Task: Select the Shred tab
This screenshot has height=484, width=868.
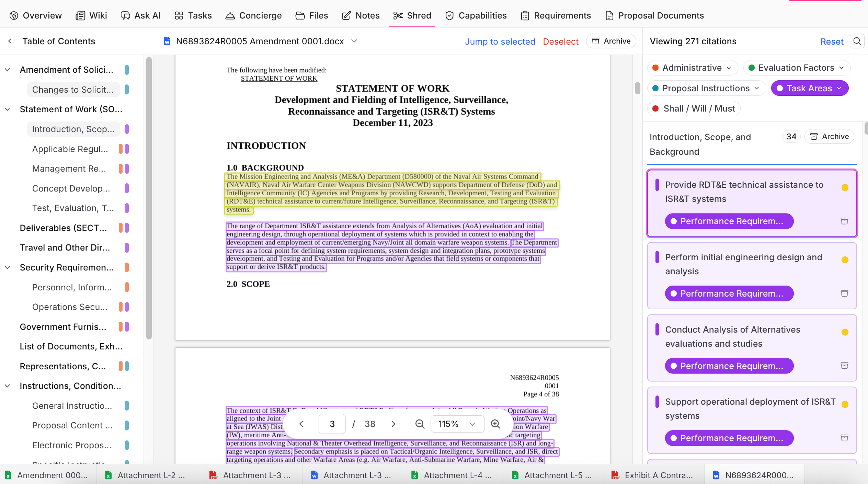Action: point(412,15)
